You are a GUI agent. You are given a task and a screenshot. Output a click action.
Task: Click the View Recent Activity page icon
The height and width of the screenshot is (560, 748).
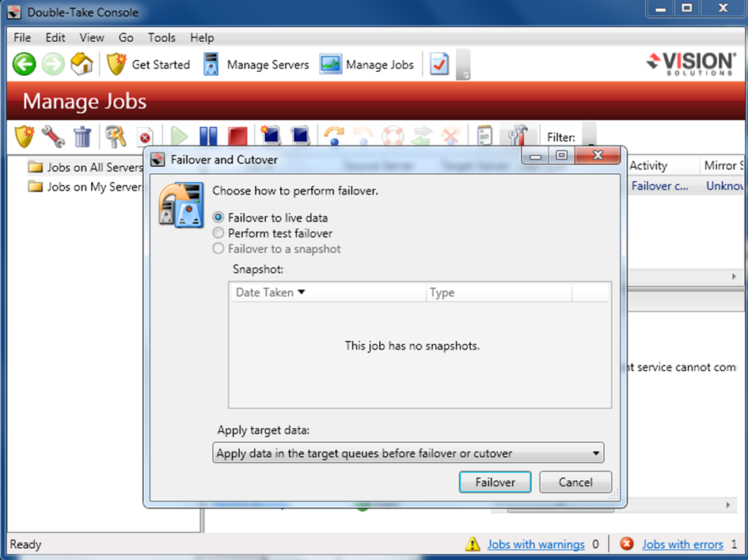144,138
